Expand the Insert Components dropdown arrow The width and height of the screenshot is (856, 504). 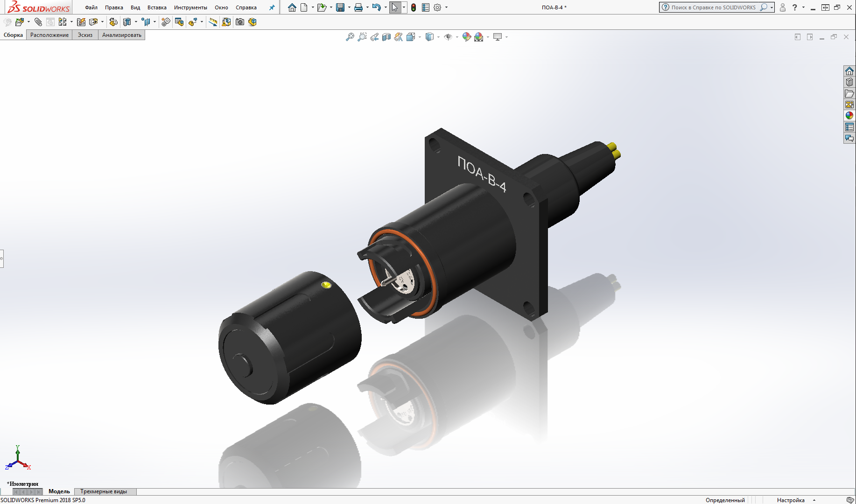[x=28, y=22]
